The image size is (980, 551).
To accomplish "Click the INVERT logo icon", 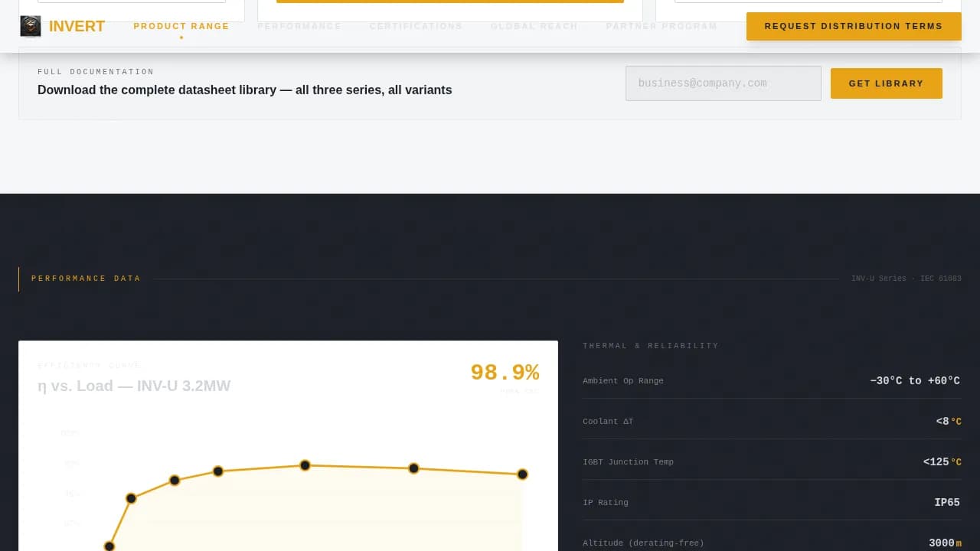I will point(31,27).
